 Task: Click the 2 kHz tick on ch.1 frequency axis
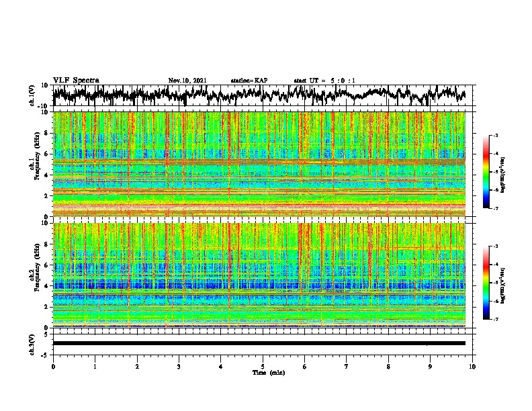46,195
